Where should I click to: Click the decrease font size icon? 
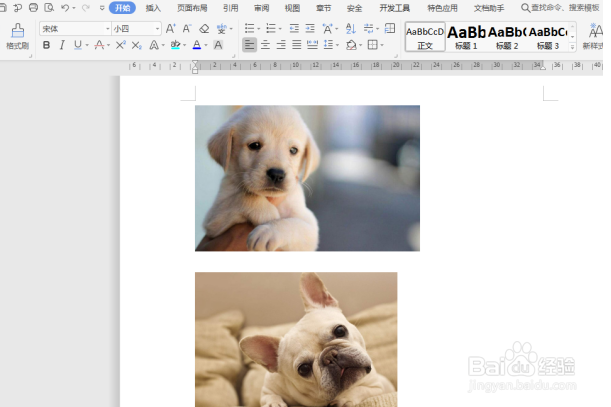[187, 28]
